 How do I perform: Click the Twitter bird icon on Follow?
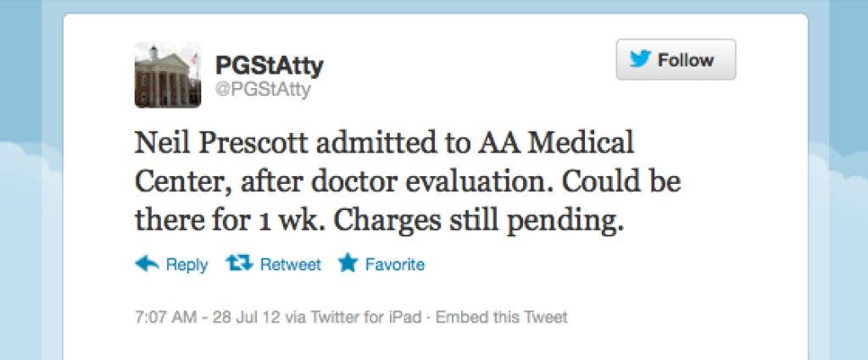click(640, 60)
